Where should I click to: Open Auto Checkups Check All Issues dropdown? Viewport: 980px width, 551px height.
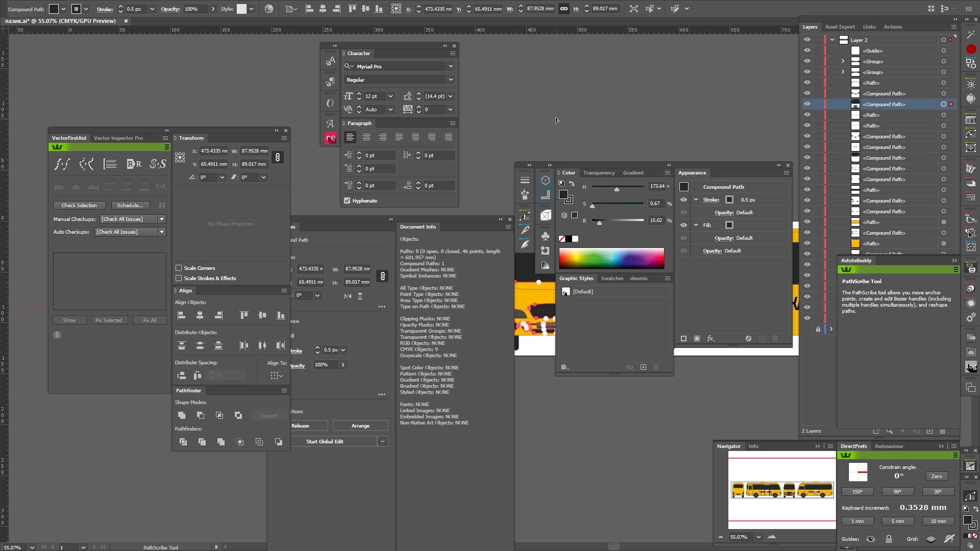click(162, 232)
